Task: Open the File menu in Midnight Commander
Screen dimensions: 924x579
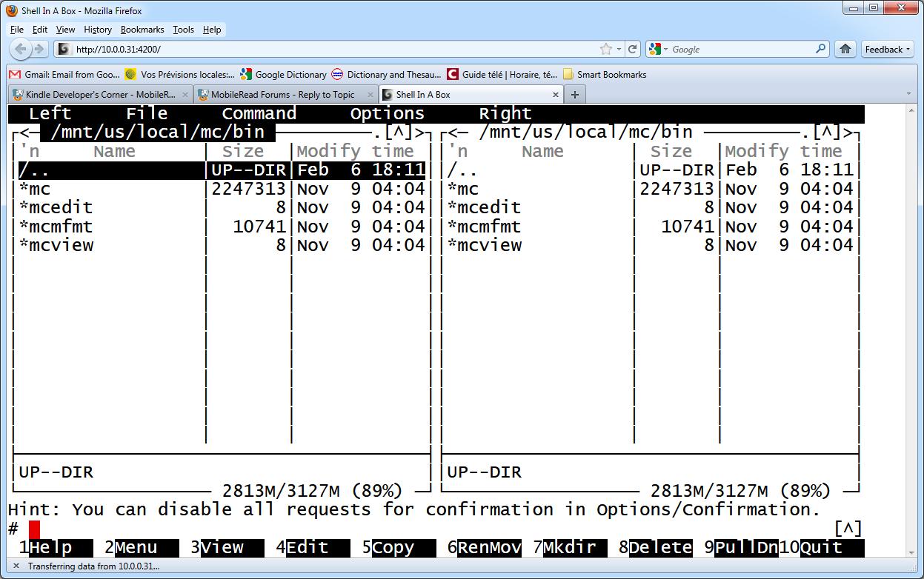Action: [147, 114]
